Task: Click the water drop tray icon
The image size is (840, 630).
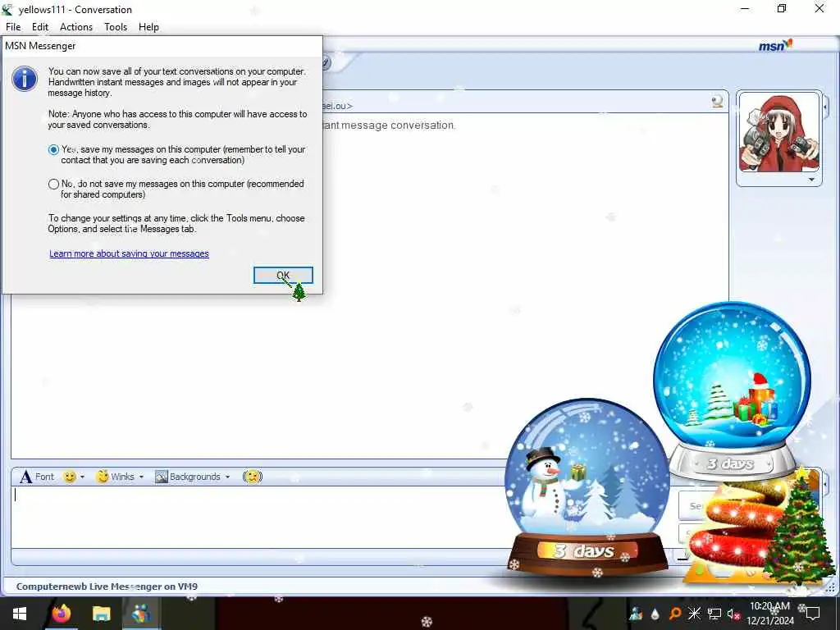Action: point(655,614)
